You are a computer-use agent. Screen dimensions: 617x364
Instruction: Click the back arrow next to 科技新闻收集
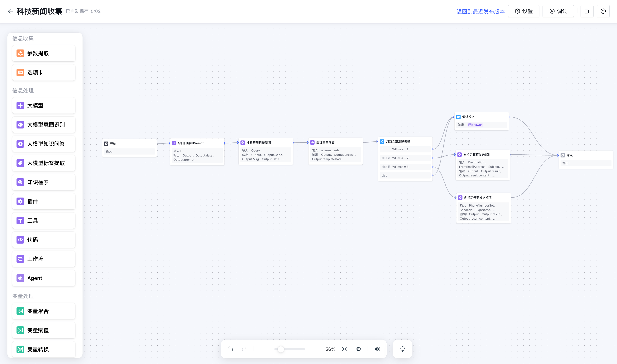[10, 11]
